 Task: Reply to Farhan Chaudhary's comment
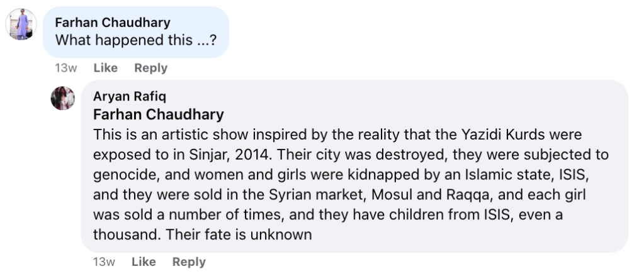coord(150,68)
